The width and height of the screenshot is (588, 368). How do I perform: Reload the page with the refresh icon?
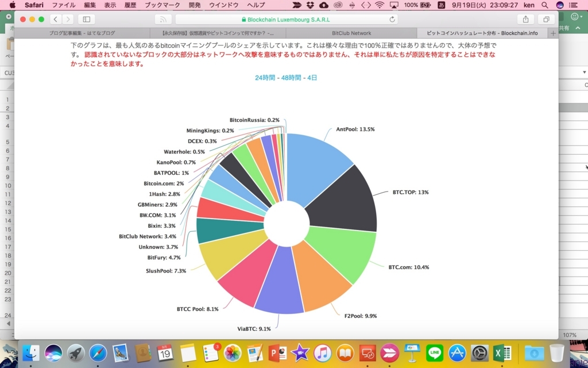coord(392,19)
